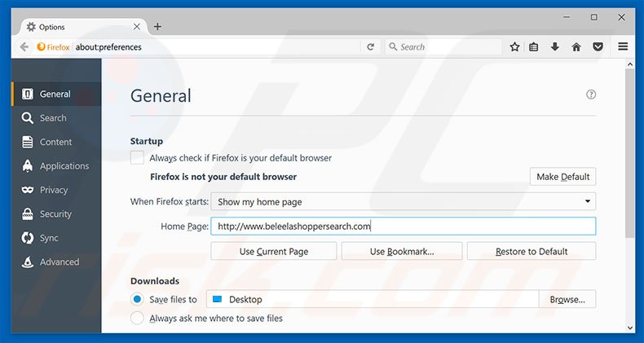This screenshot has width=644, height=343.
Task: Reload the page with the refresh icon
Action: 370,46
